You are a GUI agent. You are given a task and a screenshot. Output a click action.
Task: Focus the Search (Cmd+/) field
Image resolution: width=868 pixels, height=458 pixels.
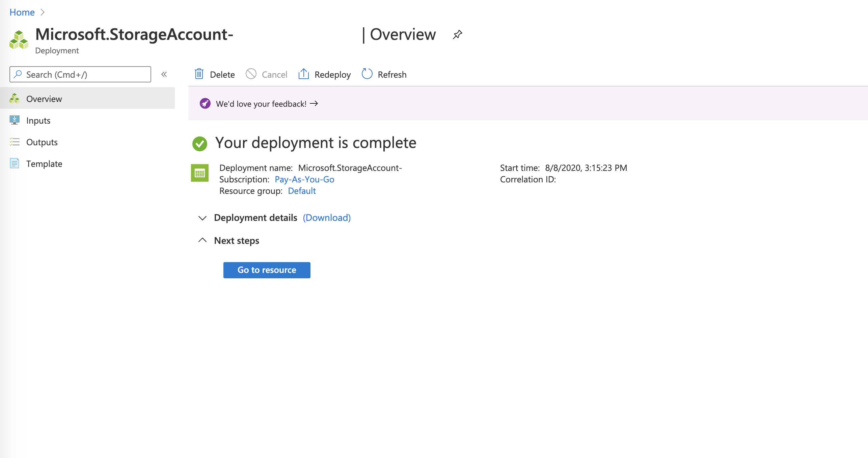coord(80,74)
